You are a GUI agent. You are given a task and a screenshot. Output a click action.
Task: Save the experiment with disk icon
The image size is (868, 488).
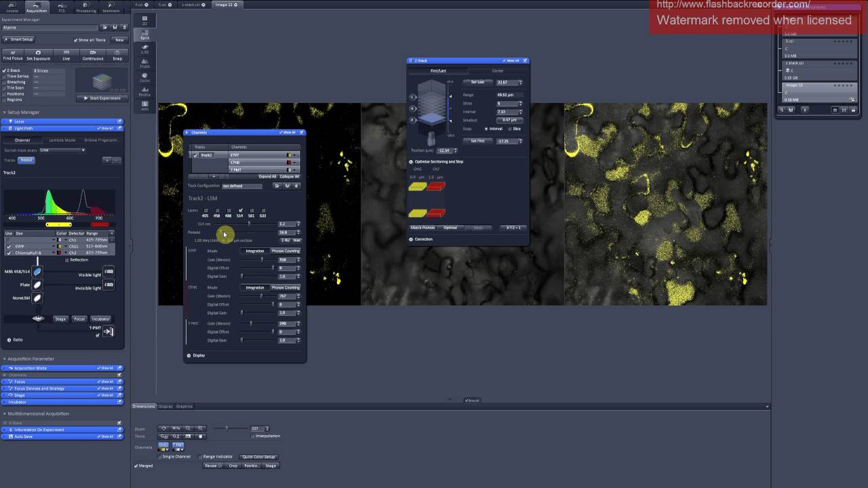[x=114, y=28]
